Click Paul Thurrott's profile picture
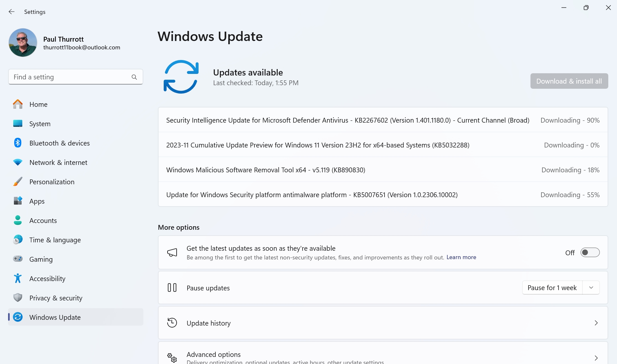This screenshot has height=364, width=617. point(23,43)
